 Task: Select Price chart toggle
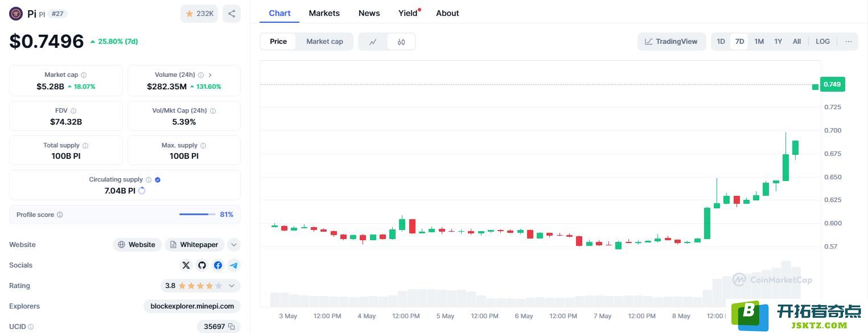(278, 42)
